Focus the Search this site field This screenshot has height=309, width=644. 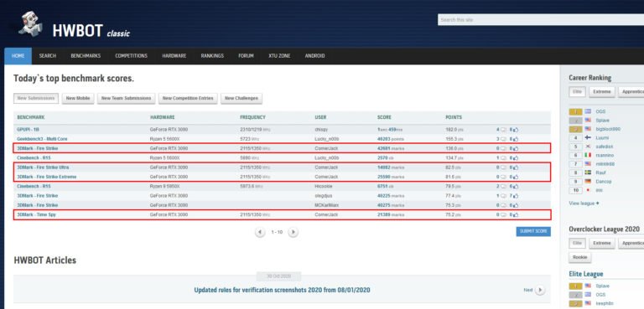(x=541, y=20)
